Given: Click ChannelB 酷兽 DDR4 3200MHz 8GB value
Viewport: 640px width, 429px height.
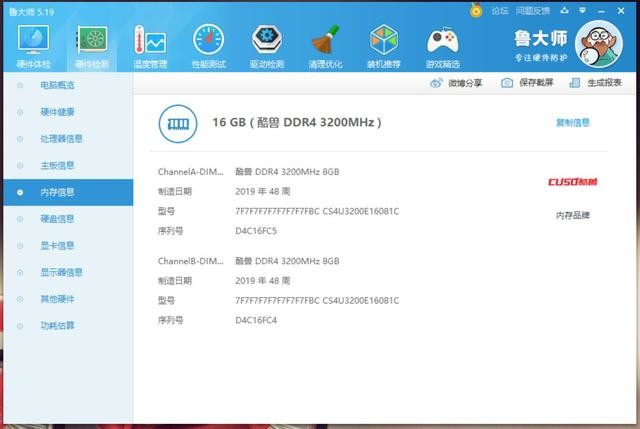Looking at the screenshot, I should [287, 261].
